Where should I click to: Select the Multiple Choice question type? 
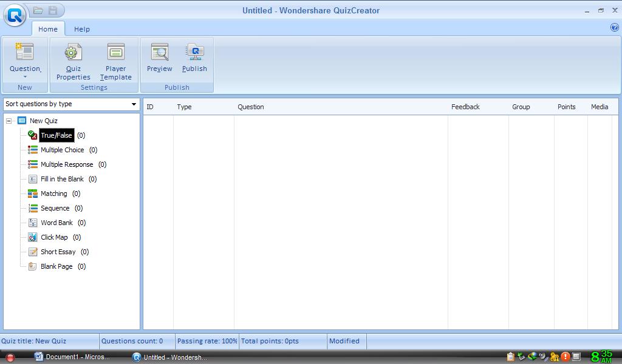(63, 150)
